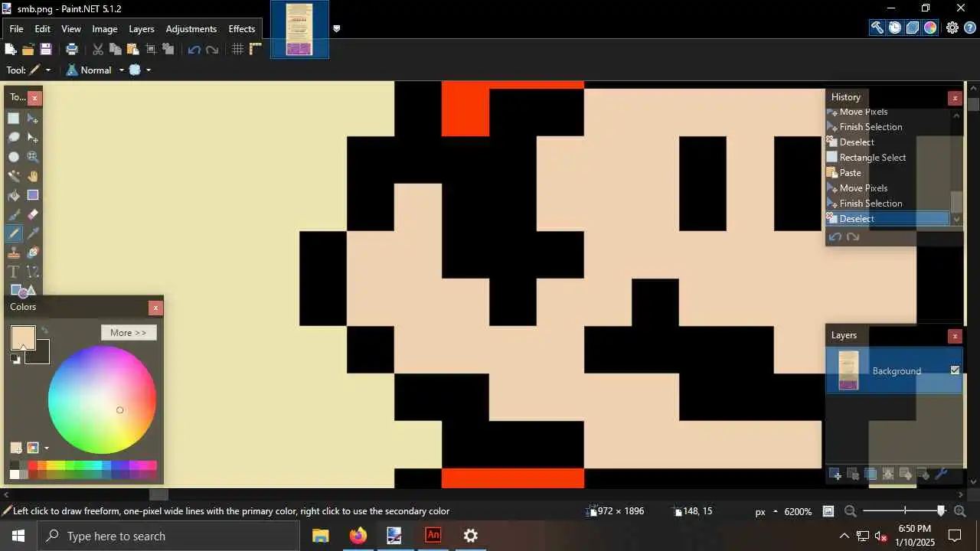
Task: Open the File menu
Action: [16, 28]
